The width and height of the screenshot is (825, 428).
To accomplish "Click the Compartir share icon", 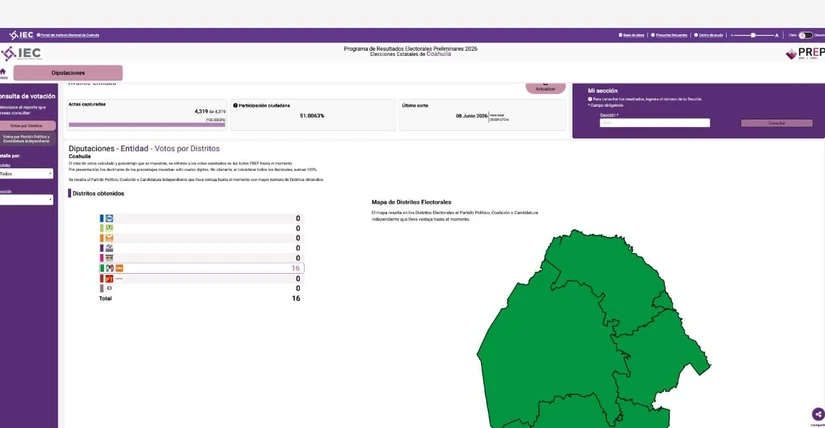I will (x=818, y=414).
